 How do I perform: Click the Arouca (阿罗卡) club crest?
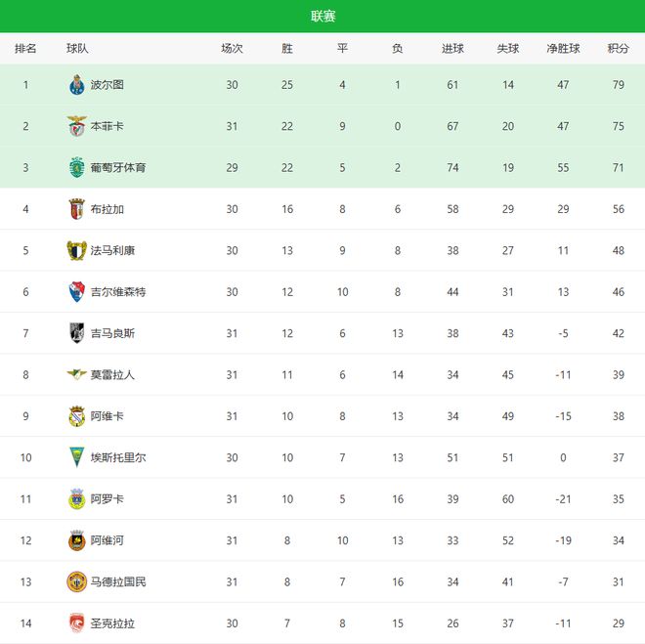[76, 498]
